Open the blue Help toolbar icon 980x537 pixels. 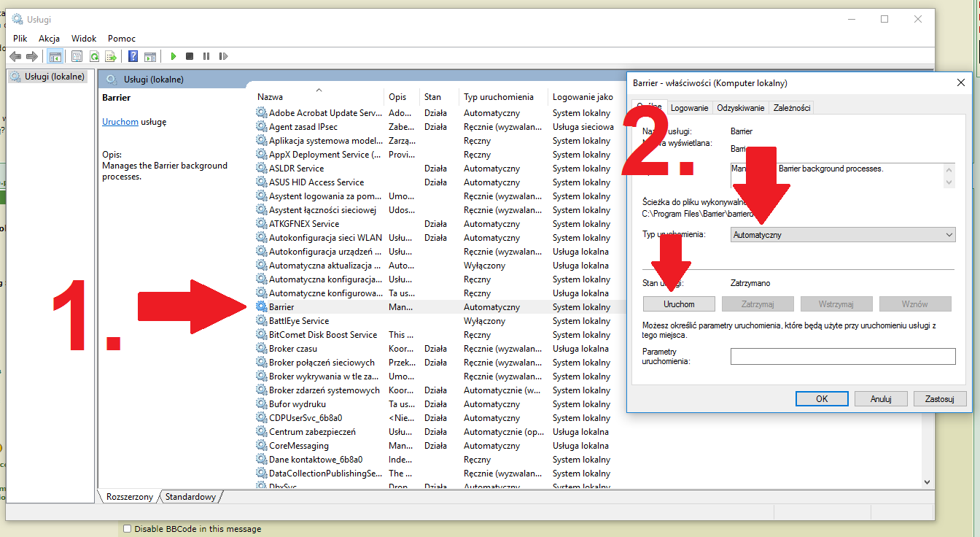coord(133,56)
